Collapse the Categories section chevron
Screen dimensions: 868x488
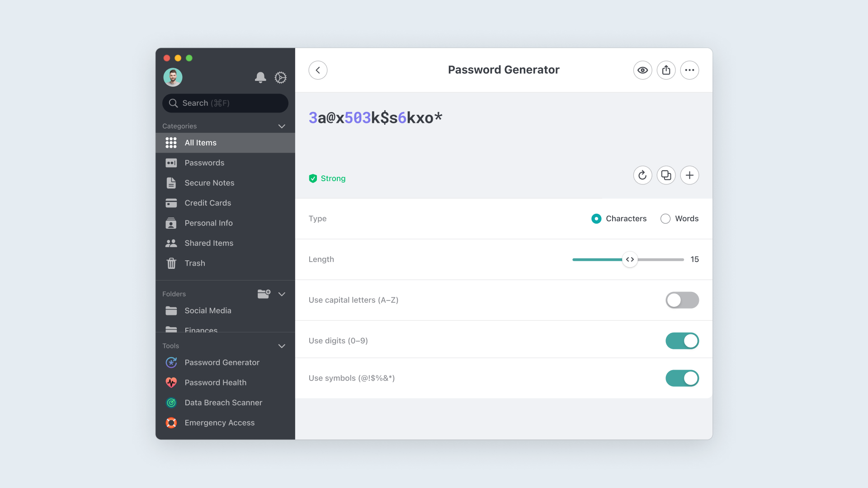coord(282,126)
